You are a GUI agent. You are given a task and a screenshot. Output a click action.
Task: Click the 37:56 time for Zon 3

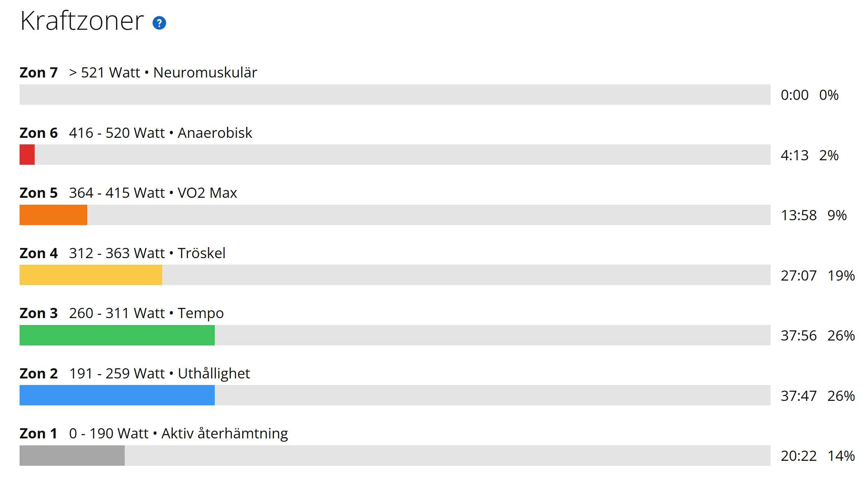pos(799,336)
